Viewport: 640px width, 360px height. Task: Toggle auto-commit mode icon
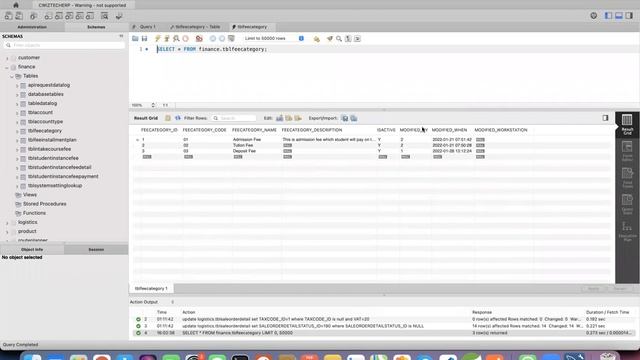[231, 38]
